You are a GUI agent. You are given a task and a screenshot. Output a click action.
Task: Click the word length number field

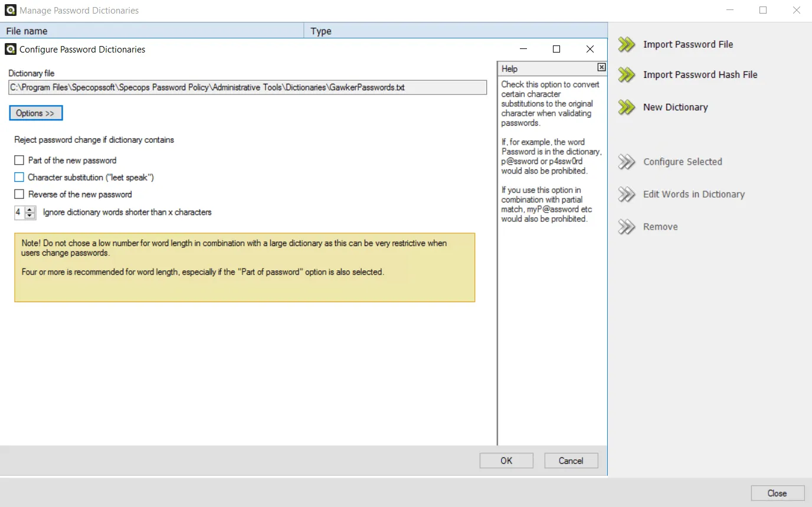click(19, 212)
